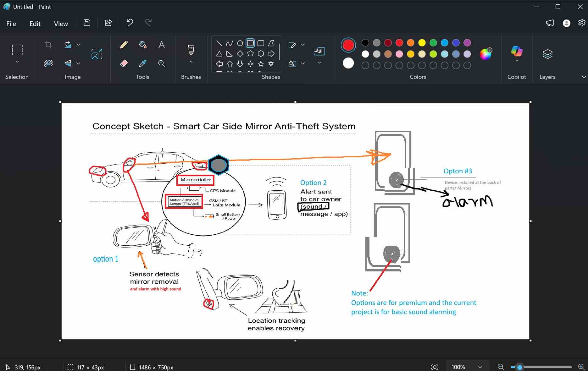Pick the Triangle shape
588x371 pixels.
pyautogui.click(x=219, y=53)
